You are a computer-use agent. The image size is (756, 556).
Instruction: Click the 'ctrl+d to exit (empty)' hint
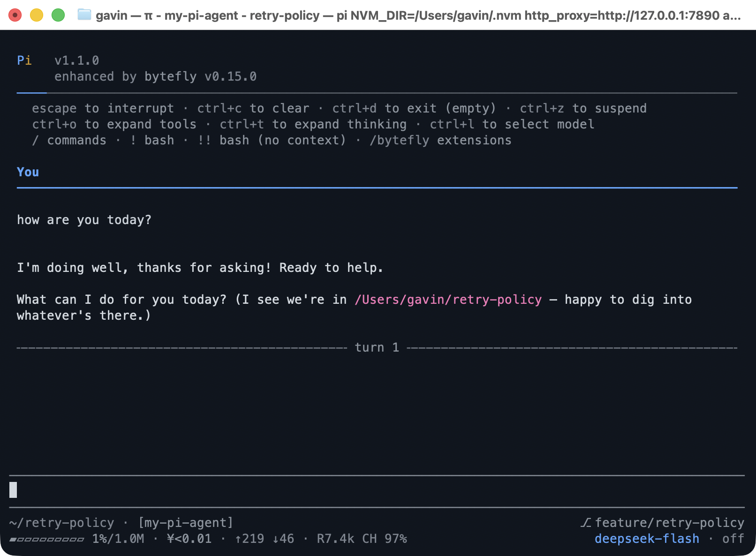click(414, 108)
